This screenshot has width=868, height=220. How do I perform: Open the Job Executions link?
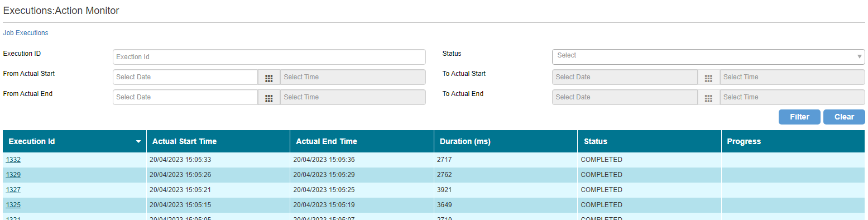[26, 33]
